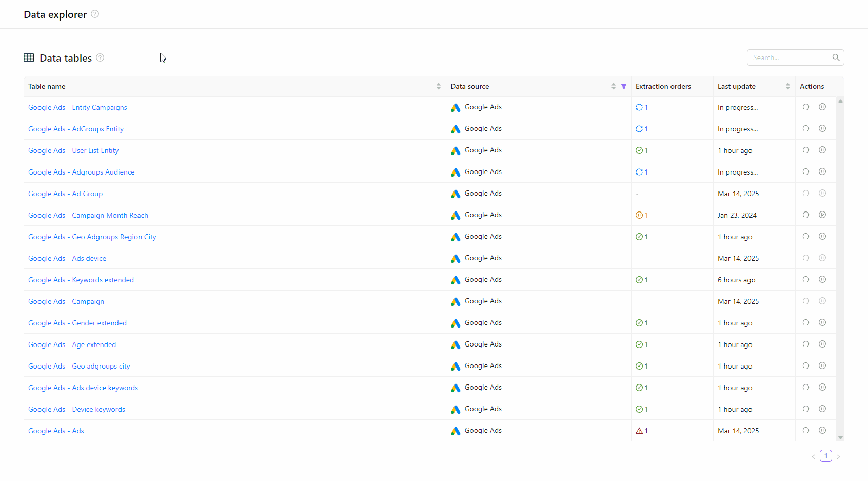Click the search magnifier button
This screenshot has width=868, height=481.
(836, 57)
